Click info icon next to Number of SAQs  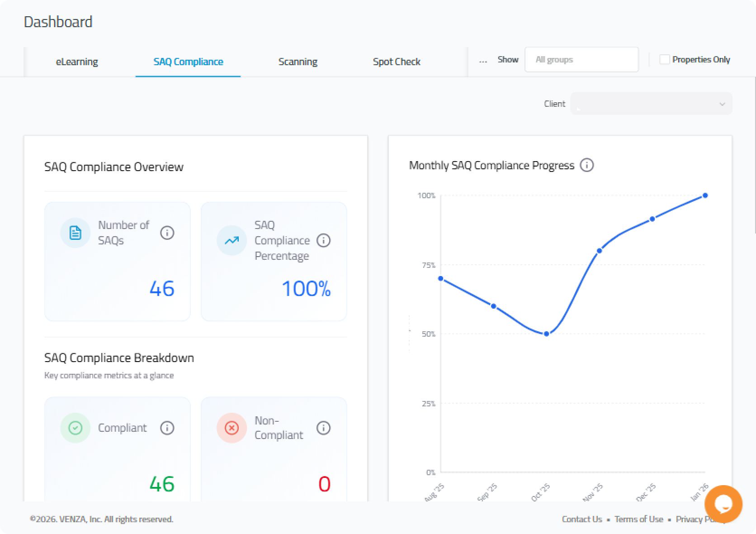167,233
